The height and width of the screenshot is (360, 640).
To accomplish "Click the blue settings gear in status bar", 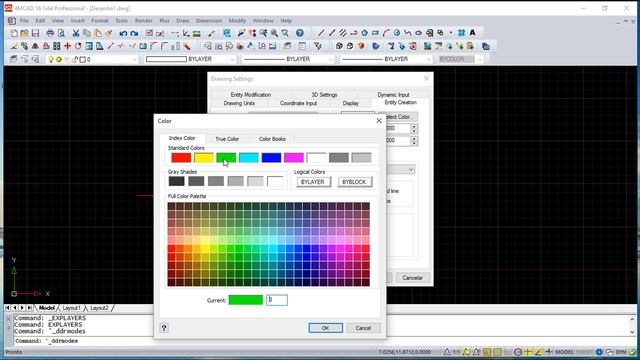I will click(599, 352).
